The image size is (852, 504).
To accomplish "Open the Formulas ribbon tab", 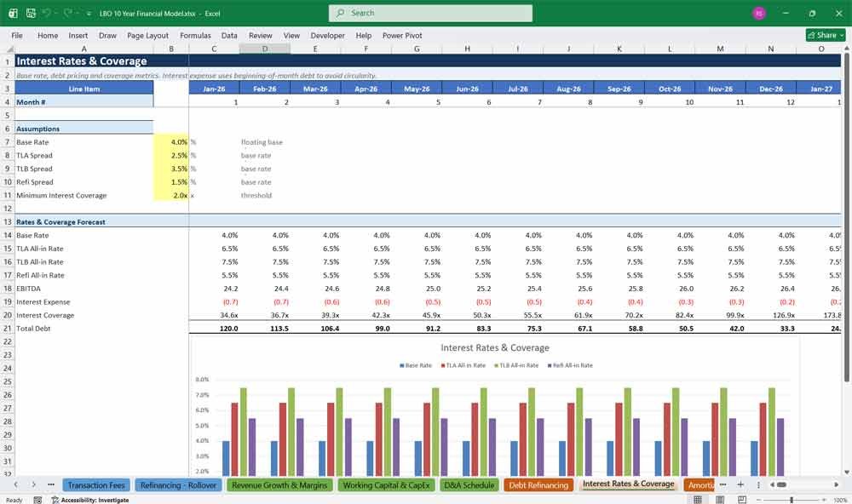I will pos(195,35).
